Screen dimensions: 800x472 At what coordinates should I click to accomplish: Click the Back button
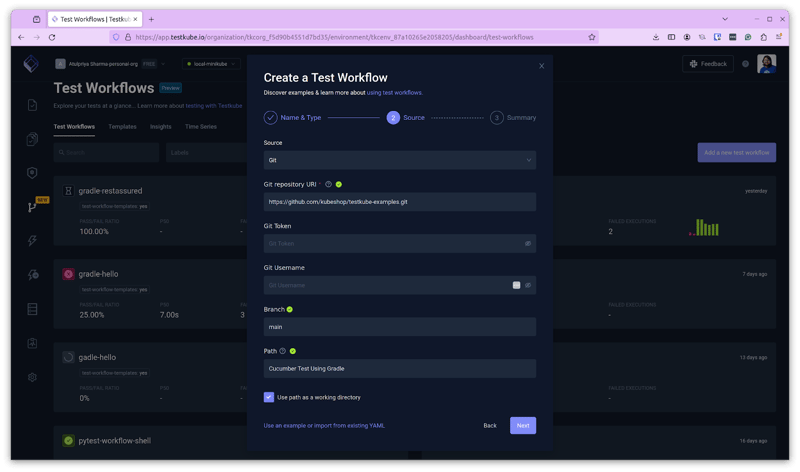point(490,426)
